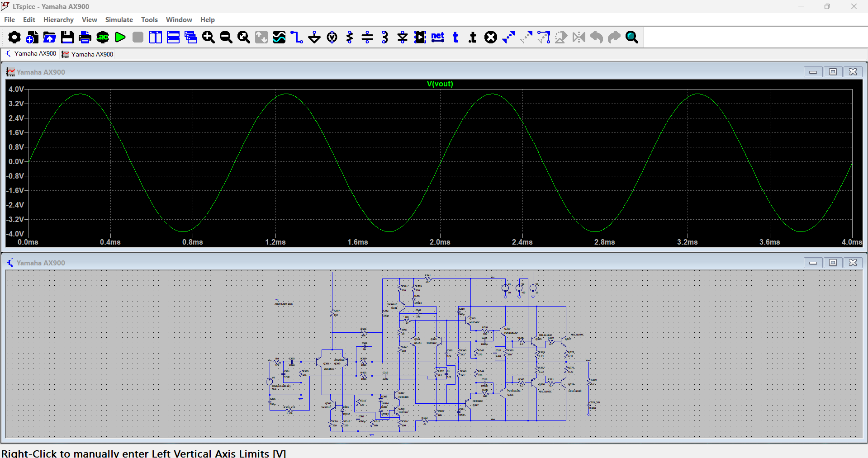The width and height of the screenshot is (868, 458).
Task: Close the waveform plot pane
Action: [853, 72]
